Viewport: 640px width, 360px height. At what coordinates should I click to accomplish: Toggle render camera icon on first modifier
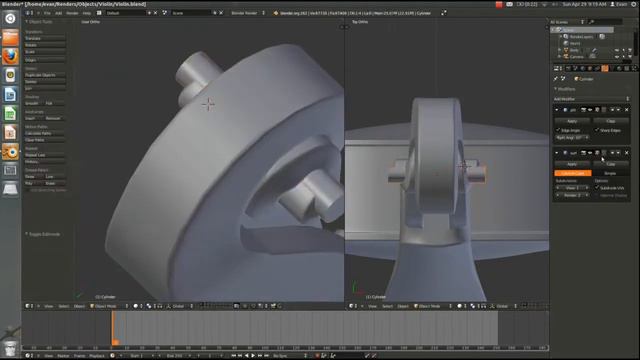point(584,110)
